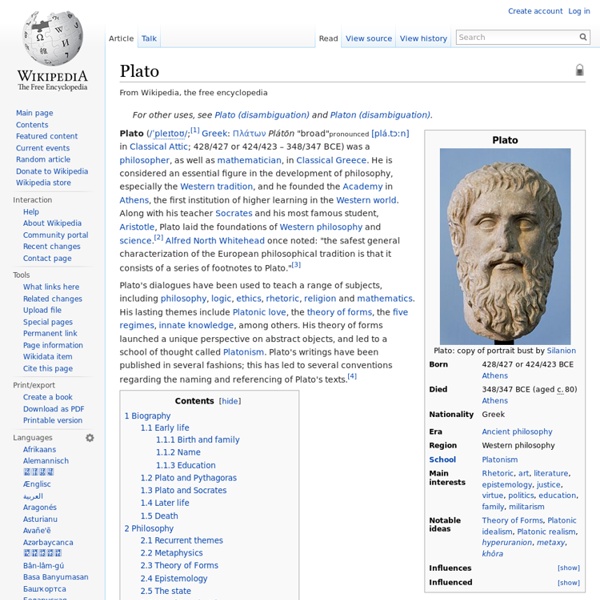The height and width of the screenshot is (600, 600).
Task: Jump to 2.3 Theory of Forms section
Action: tap(179, 565)
